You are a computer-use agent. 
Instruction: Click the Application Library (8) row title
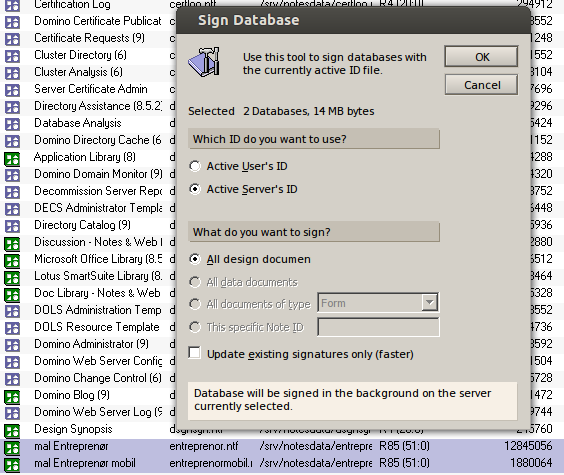click(85, 157)
